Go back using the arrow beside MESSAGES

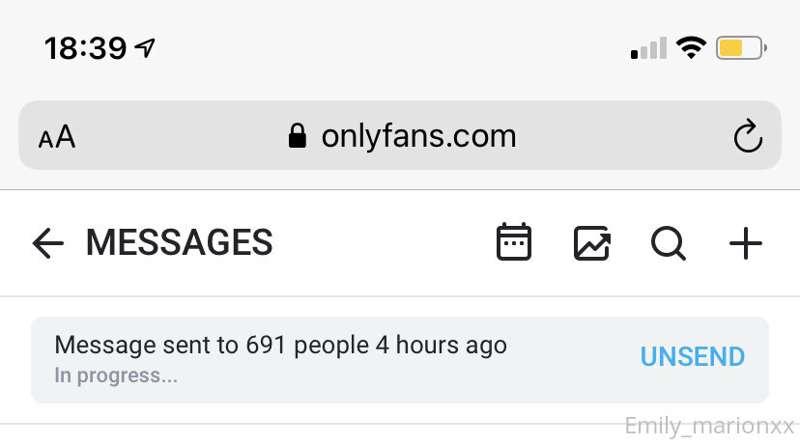[x=48, y=243]
